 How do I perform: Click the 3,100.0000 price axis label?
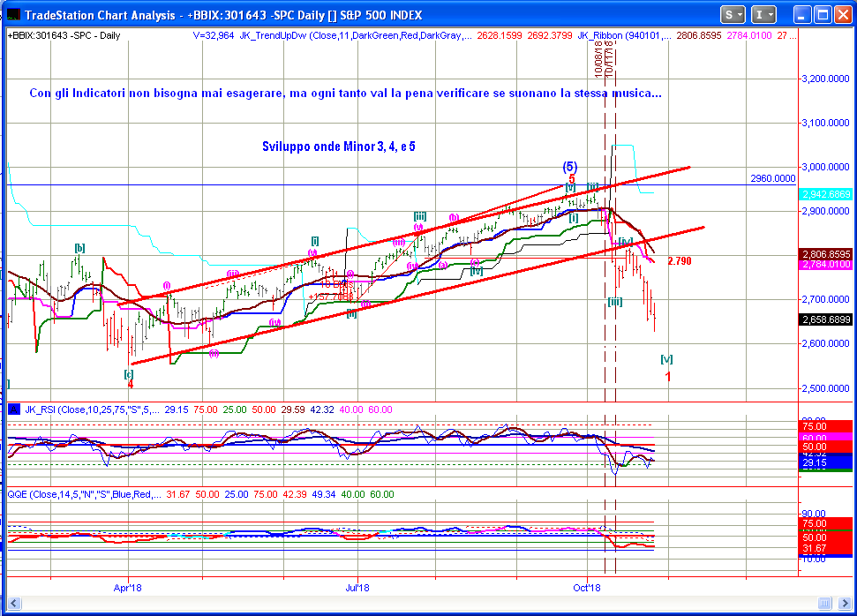825,123
